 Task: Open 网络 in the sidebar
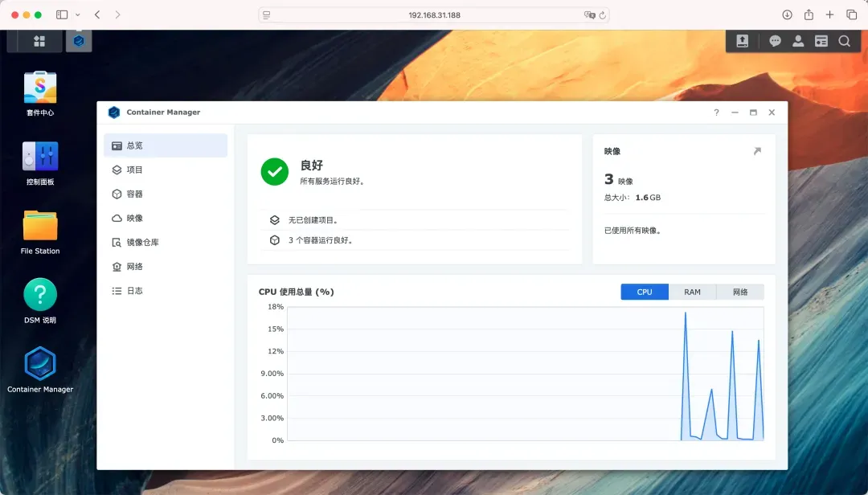[x=166, y=266]
